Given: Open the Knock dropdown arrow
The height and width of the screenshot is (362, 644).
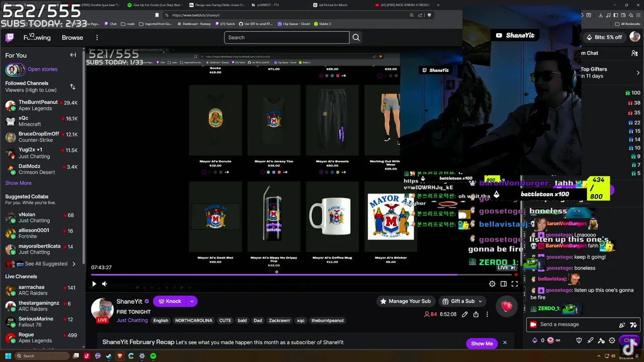Looking at the screenshot, I should (192, 301).
